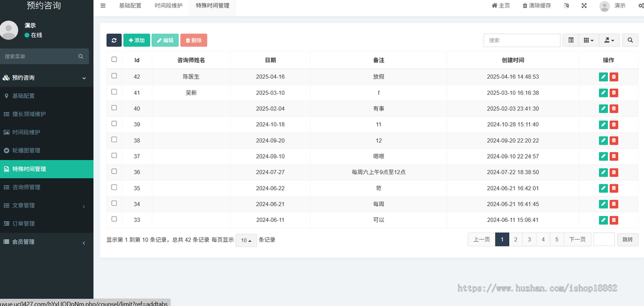The height and width of the screenshot is (306, 644).
Task: Focus the table 搜索 input field
Action: click(522, 40)
